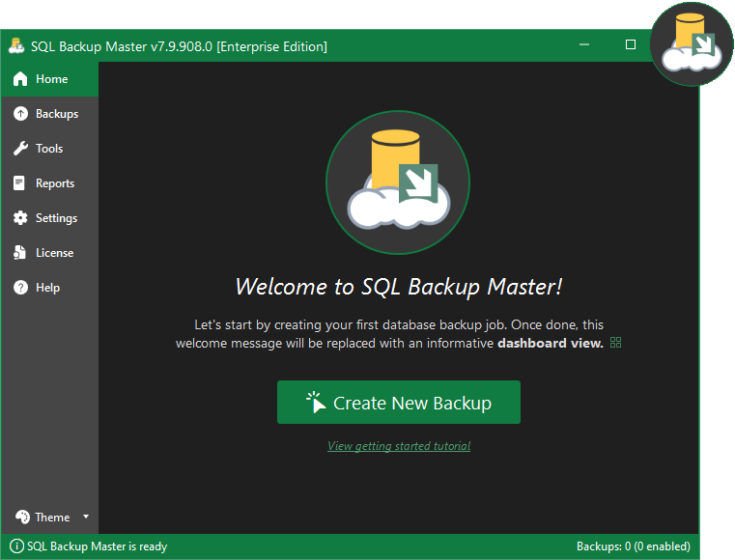Click the Backups upload arrow icon
The height and width of the screenshot is (560, 735).
pos(20,113)
